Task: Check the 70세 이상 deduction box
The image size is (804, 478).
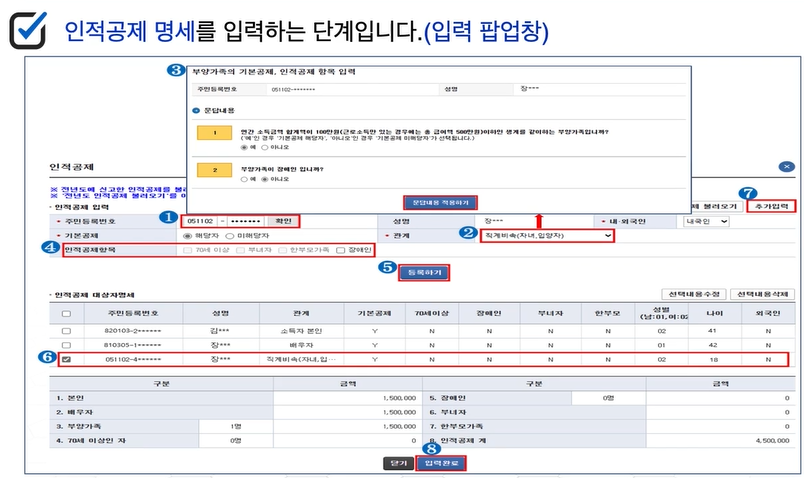Action: [187, 250]
